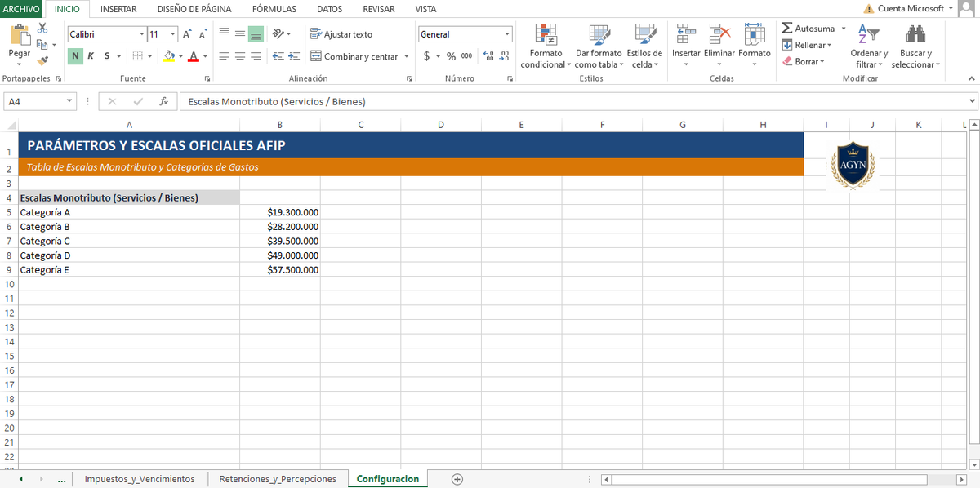980x488 pixels.
Task: Click the text orientation icon
Action: pos(278,34)
